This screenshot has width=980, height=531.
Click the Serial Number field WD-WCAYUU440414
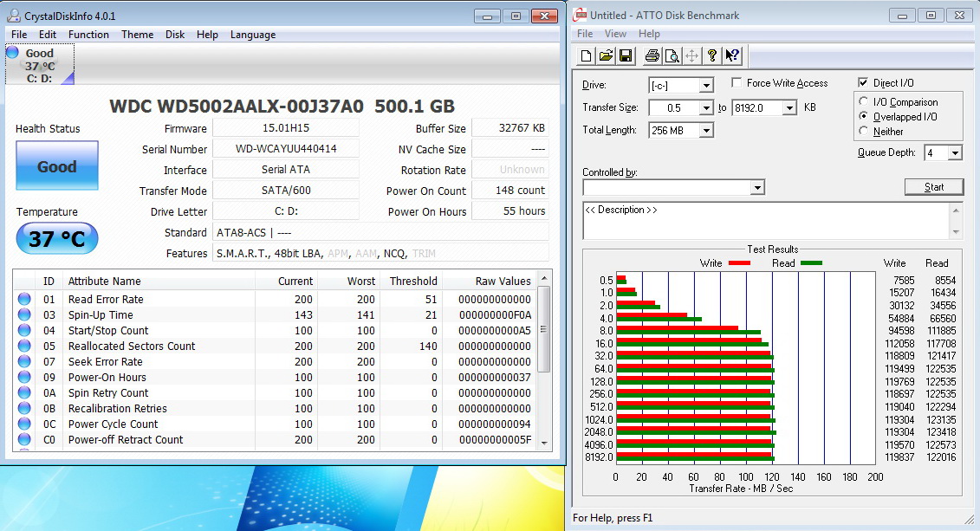coord(286,149)
